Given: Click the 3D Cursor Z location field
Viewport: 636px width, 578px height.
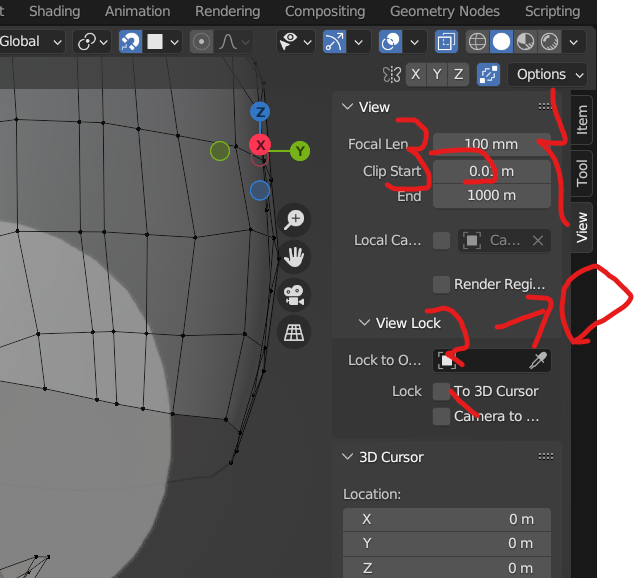Looking at the screenshot, I should (x=447, y=567).
